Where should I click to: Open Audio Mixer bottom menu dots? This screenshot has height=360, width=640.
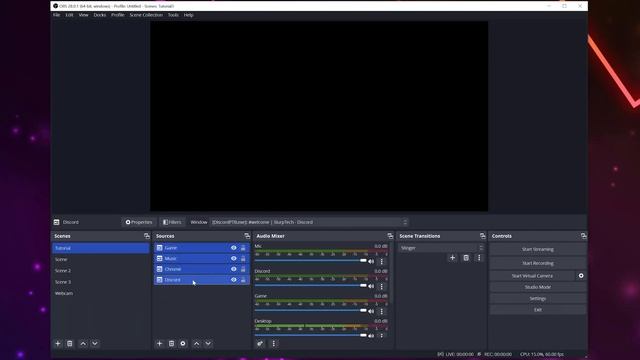pos(273,344)
